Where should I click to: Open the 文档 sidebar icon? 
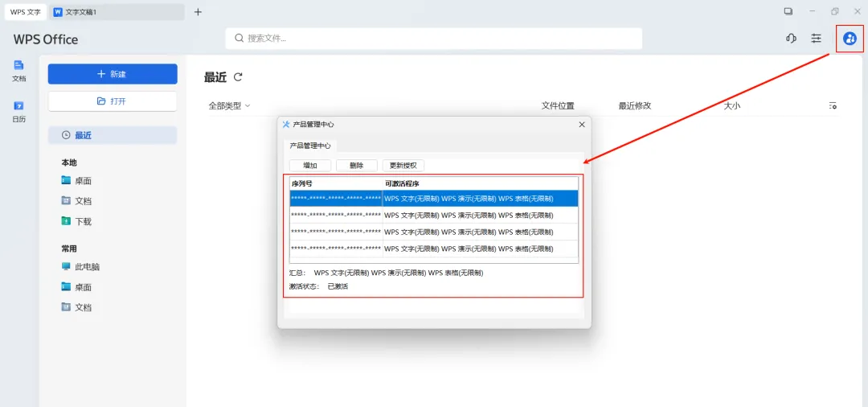18,71
